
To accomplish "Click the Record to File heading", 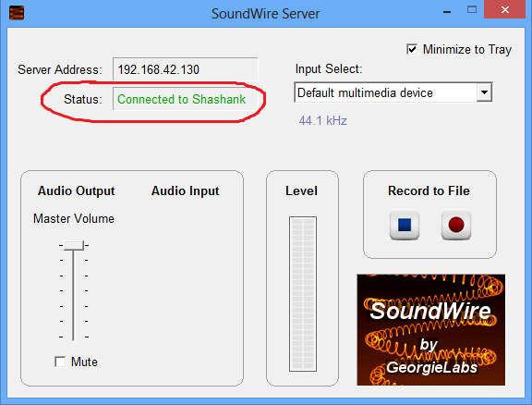I will tap(429, 191).
